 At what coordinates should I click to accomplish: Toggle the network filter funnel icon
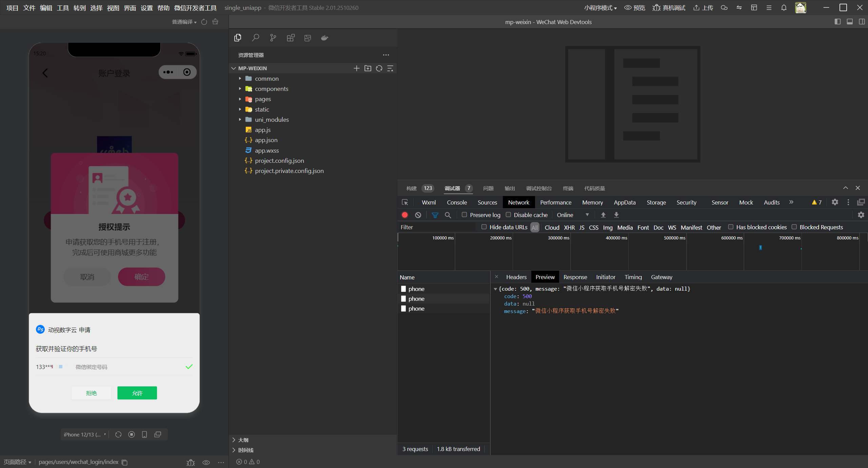click(x=435, y=215)
